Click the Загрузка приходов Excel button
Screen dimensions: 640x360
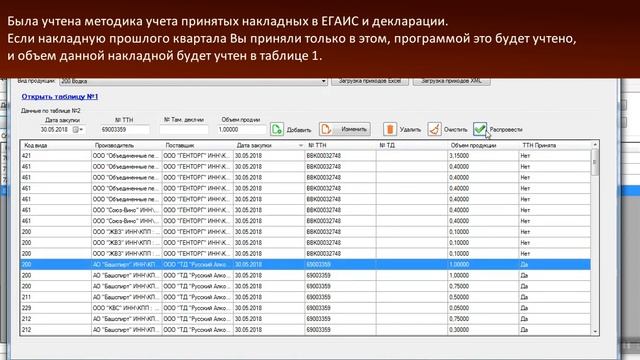coord(370,81)
